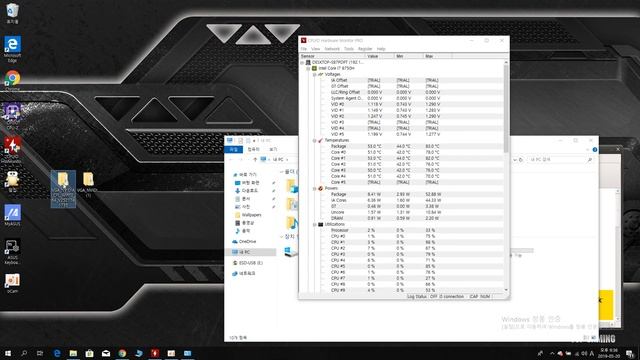Open Microsoft Edge desktop shortcut
640x360 pixels.
(12, 49)
